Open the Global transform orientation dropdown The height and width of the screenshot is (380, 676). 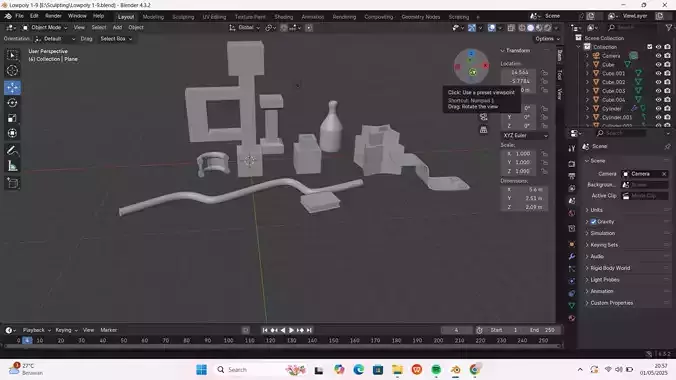pos(244,28)
